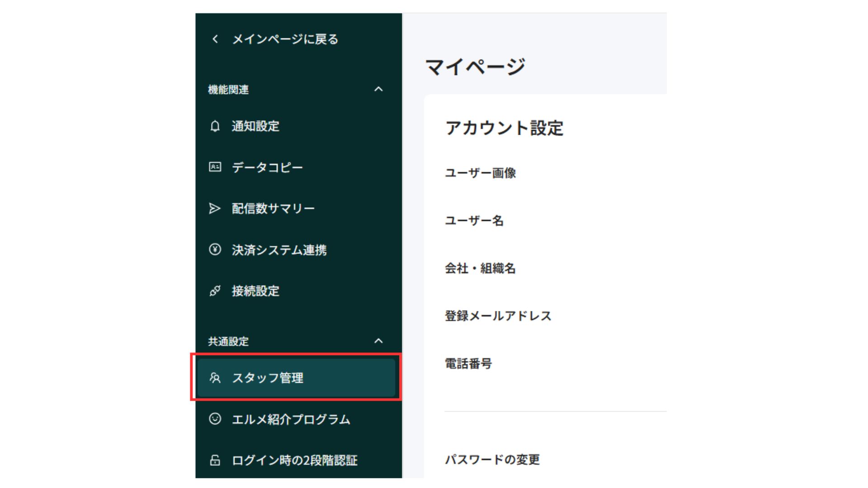Open スタッフ管理 in the sidebar
This screenshot has height=488, width=868.
pos(297,378)
